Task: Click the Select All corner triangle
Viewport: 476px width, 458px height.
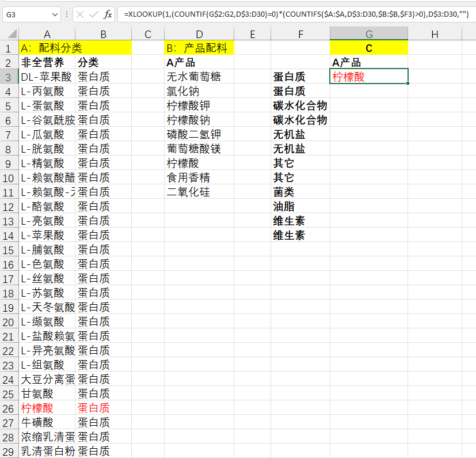Action: tap(12, 34)
